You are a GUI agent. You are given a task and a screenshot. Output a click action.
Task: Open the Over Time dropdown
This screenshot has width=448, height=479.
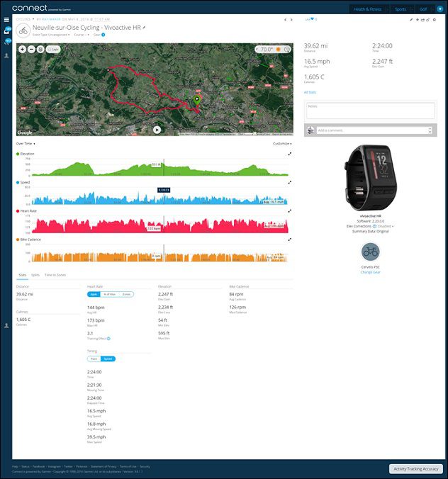[x=26, y=144]
